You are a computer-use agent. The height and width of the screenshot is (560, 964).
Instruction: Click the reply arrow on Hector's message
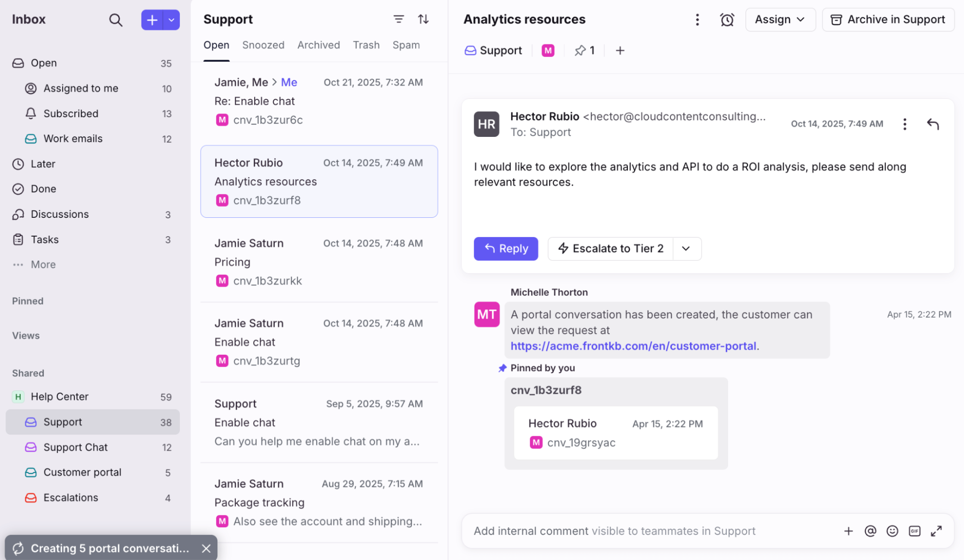933,124
